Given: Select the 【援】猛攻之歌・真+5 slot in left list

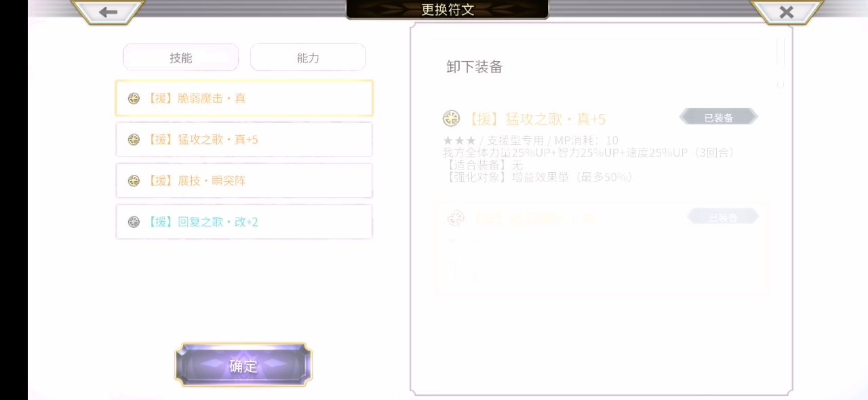Looking at the screenshot, I should tap(244, 140).
